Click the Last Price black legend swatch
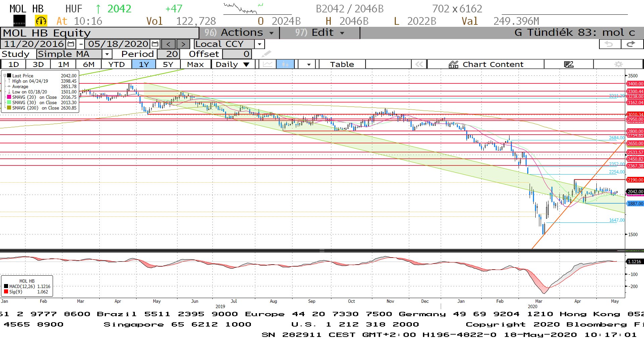The width and height of the screenshot is (644, 348). point(9,76)
